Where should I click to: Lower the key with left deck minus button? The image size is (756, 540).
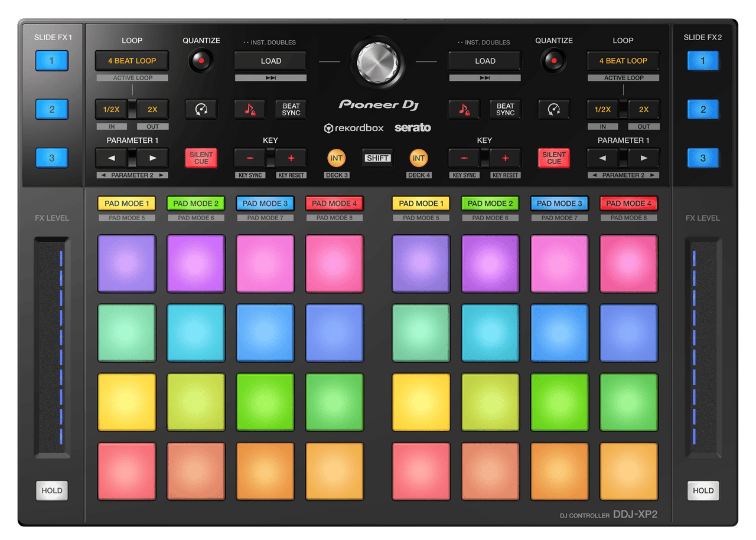click(250, 158)
